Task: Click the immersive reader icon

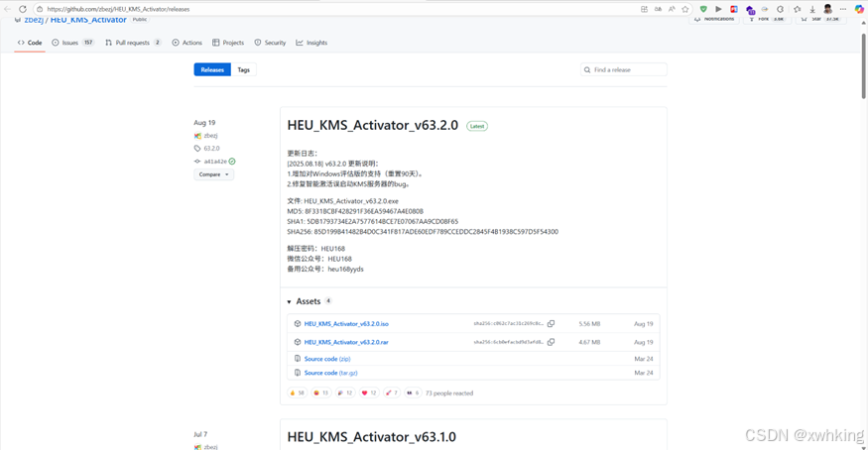Action: pos(658,9)
